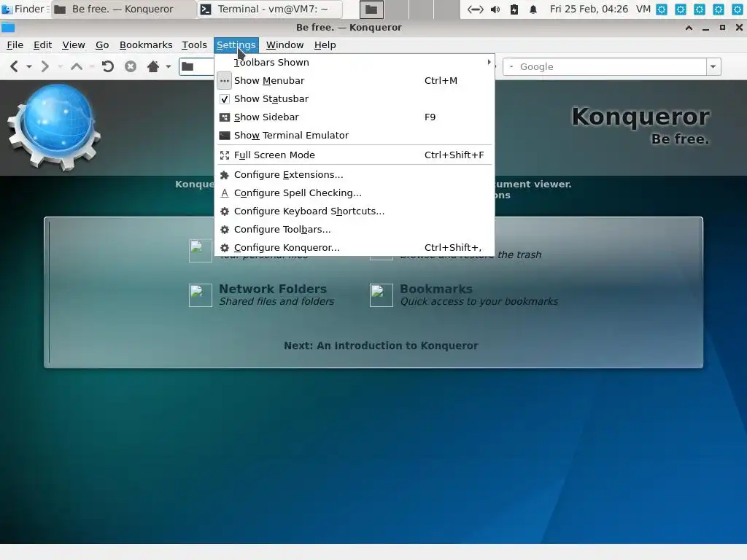Reload the current page

click(108, 66)
